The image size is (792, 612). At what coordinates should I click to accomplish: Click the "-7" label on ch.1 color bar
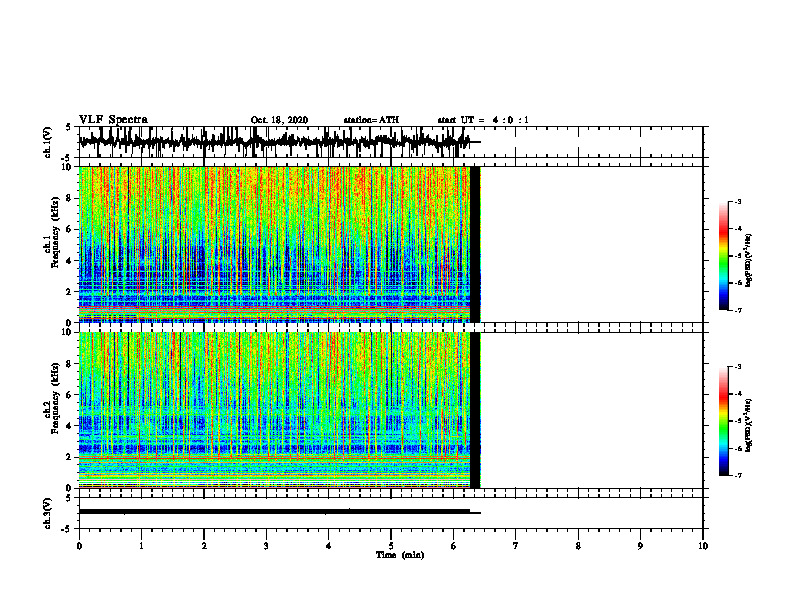pos(738,310)
